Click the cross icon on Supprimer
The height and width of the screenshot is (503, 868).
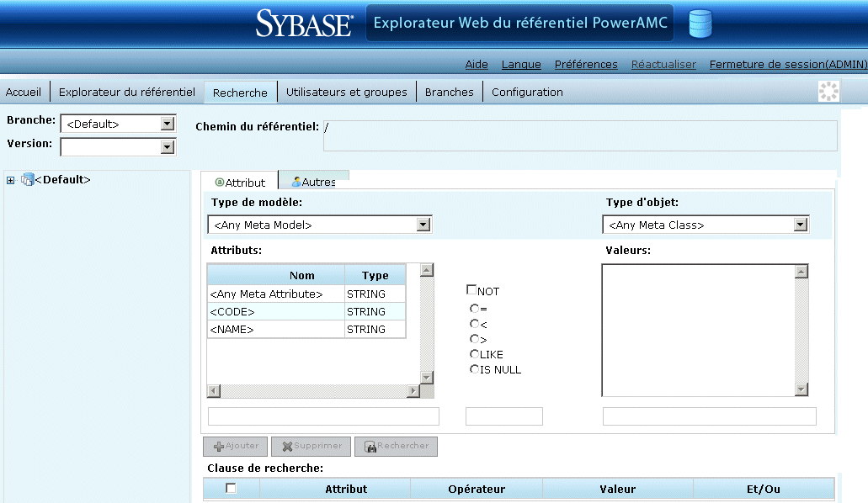pos(287,446)
